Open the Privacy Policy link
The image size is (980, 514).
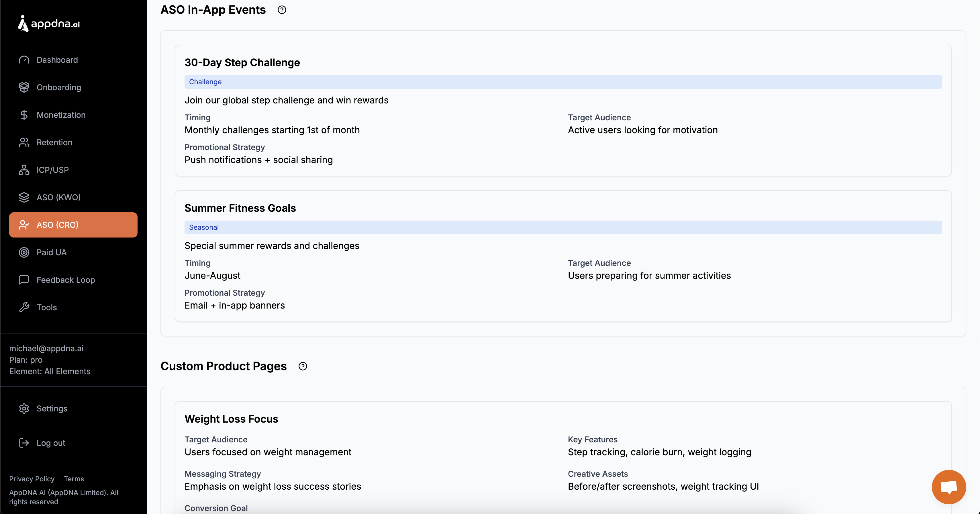pos(32,479)
